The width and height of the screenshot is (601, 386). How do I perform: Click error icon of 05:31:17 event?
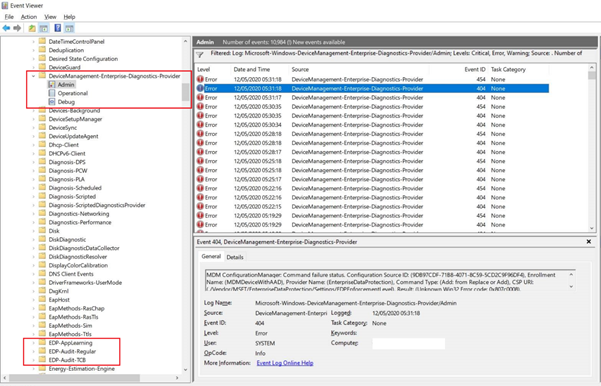[200, 97]
